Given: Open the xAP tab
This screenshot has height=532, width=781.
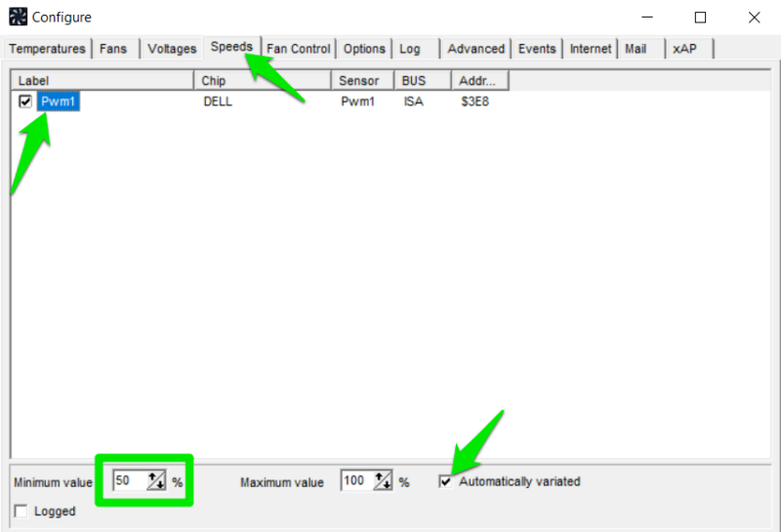Looking at the screenshot, I should pyautogui.click(x=684, y=49).
